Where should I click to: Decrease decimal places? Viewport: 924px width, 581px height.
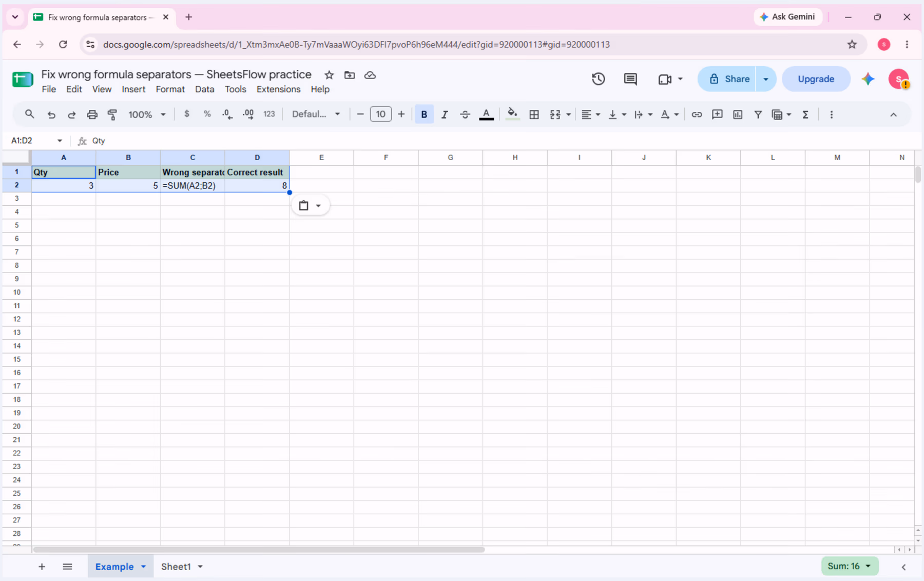pyautogui.click(x=227, y=114)
